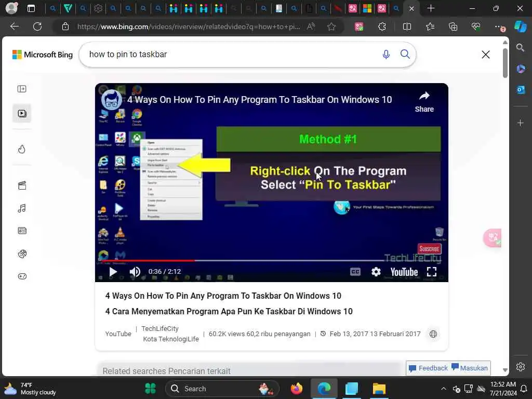Add page to favorites star
This screenshot has width=532, height=399.
pos(331,26)
